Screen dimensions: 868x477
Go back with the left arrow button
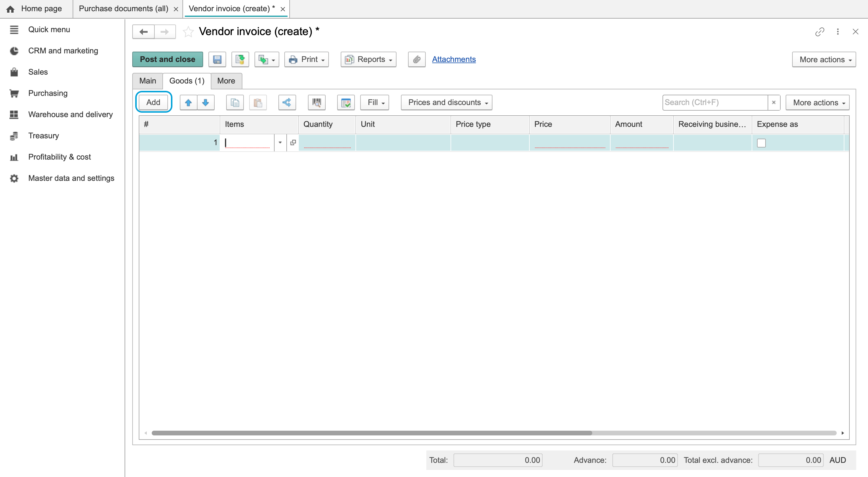pyautogui.click(x=143, y=32)
